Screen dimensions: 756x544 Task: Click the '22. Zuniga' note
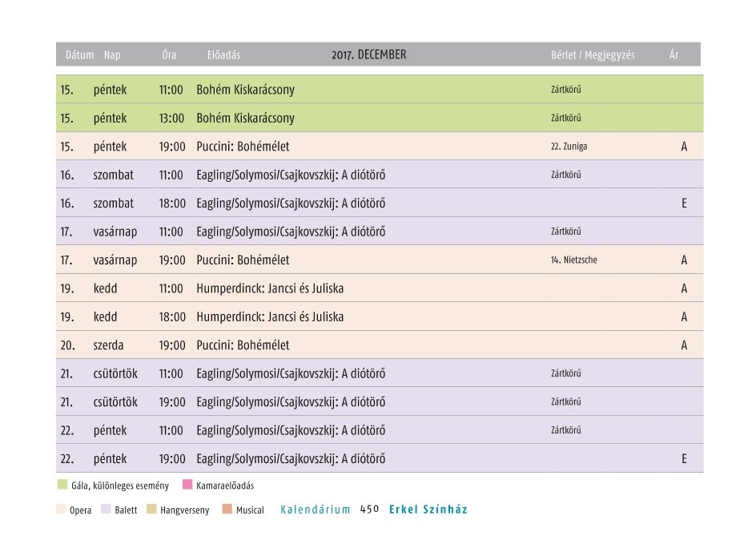click(569, 146)
